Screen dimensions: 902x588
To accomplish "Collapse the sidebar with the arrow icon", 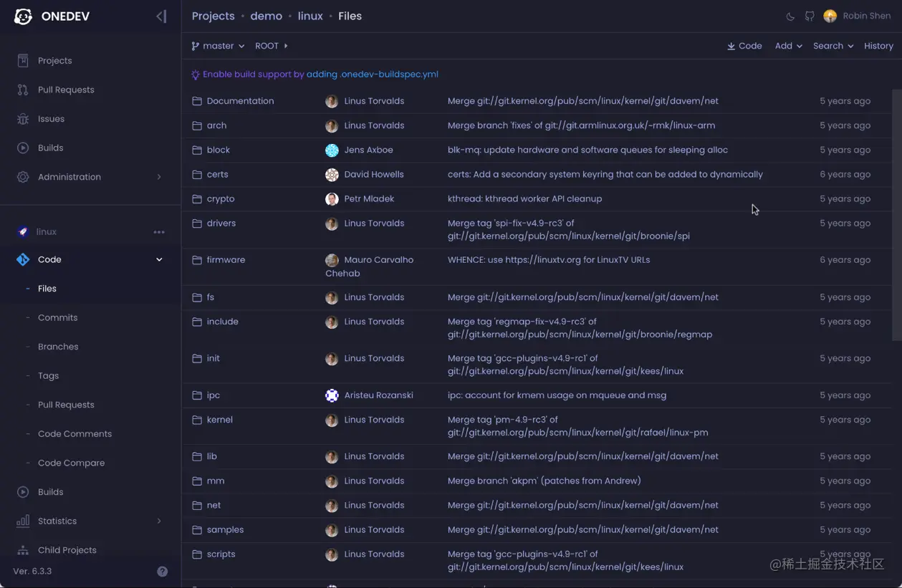I will pos(161,16).
